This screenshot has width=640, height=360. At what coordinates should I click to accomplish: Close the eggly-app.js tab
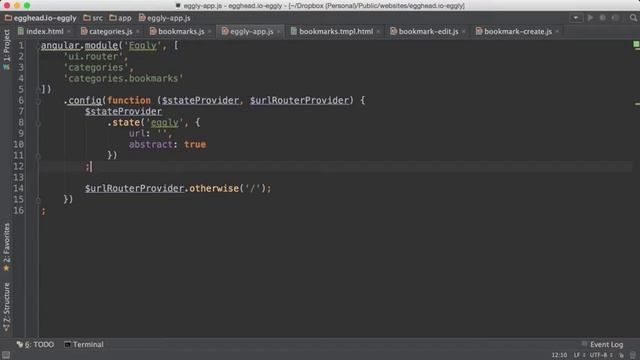(x=279, y=31)
